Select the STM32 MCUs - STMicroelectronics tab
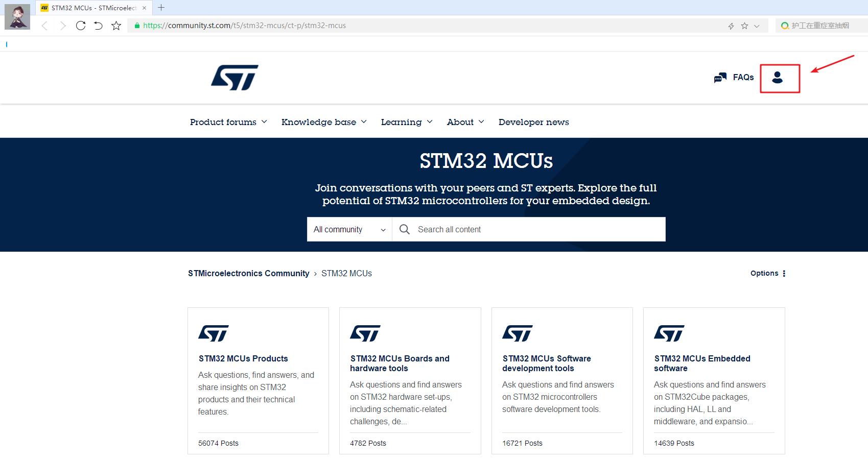The width and height of the screenshot is (868, 460). point(93,8)
